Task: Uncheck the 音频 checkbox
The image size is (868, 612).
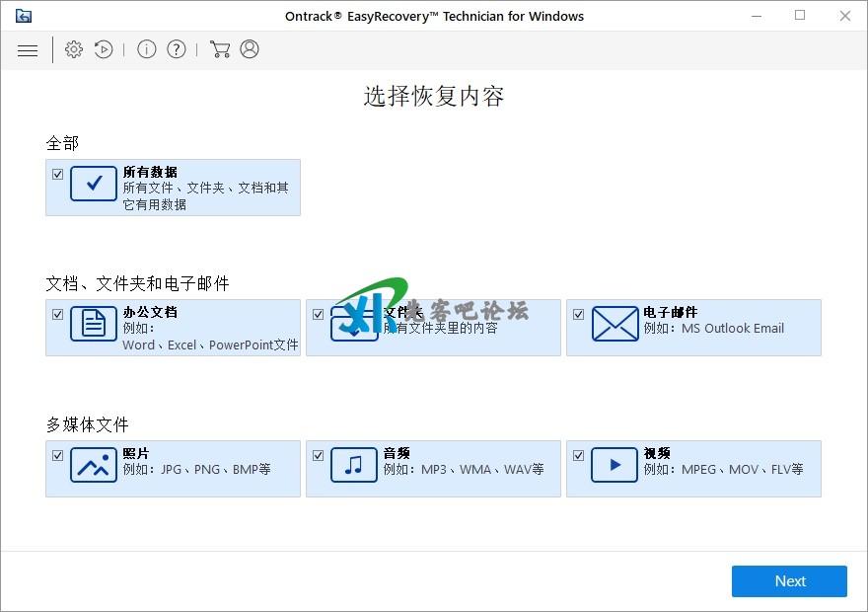Action: [319, 455]
